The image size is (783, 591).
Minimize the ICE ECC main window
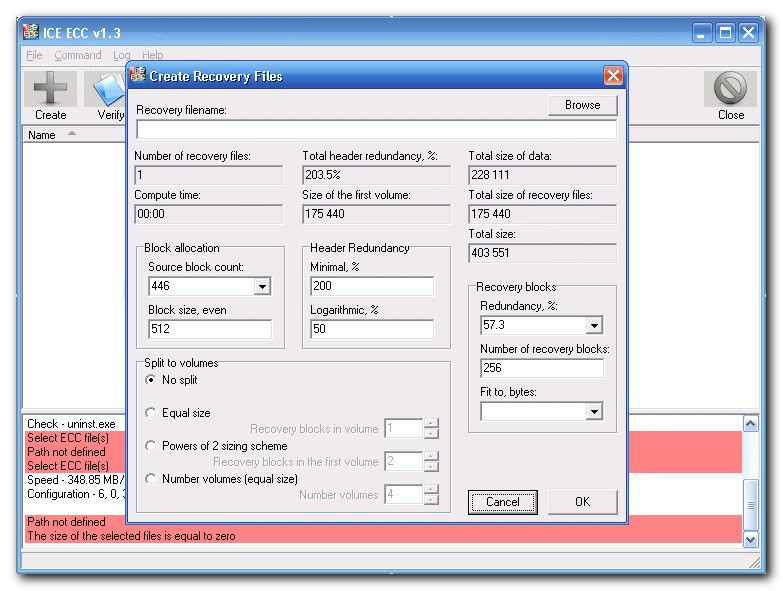[x=702, y=33]
